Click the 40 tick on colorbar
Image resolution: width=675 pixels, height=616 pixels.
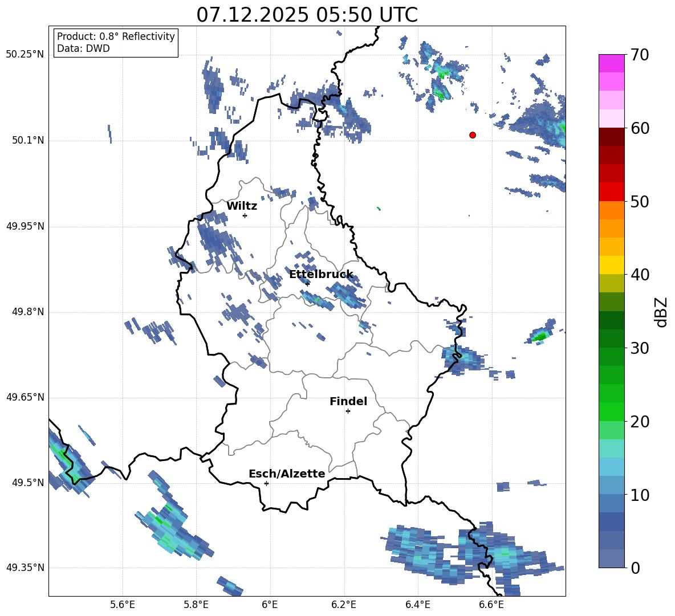(x=639, y=275)
